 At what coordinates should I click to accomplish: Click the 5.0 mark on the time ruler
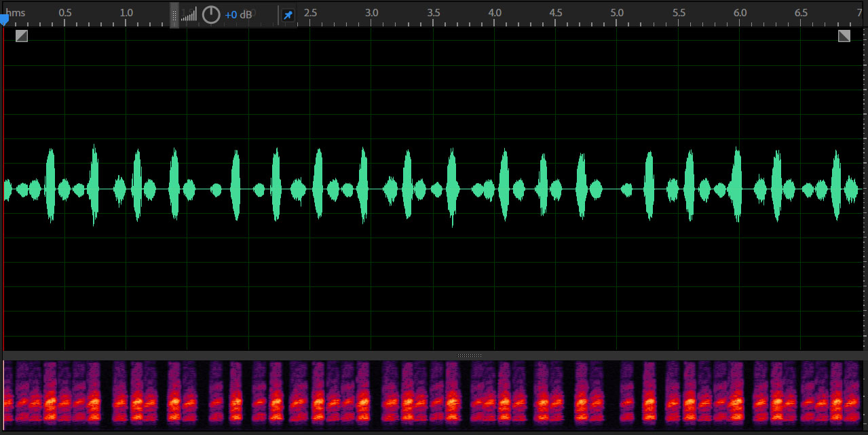[x=617, y=13]
